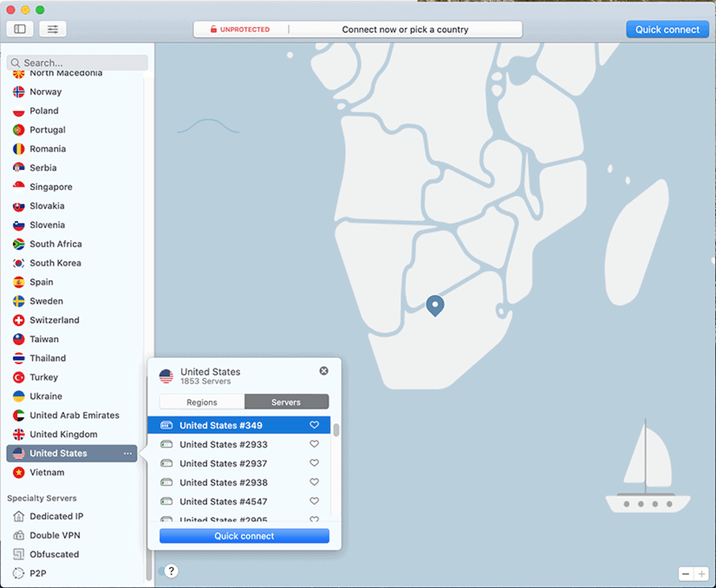This screenshot has width=716, height=588.
Task: Switch to the Regions tab
Action: (x=202, y=402)
